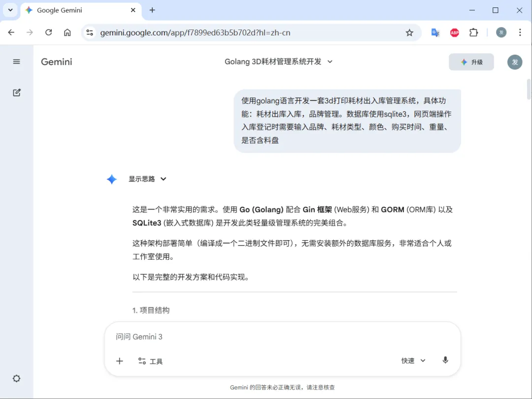The image size is (532, 399).
Task: Click the address bar URL
Action: click(x=195, y=32)
